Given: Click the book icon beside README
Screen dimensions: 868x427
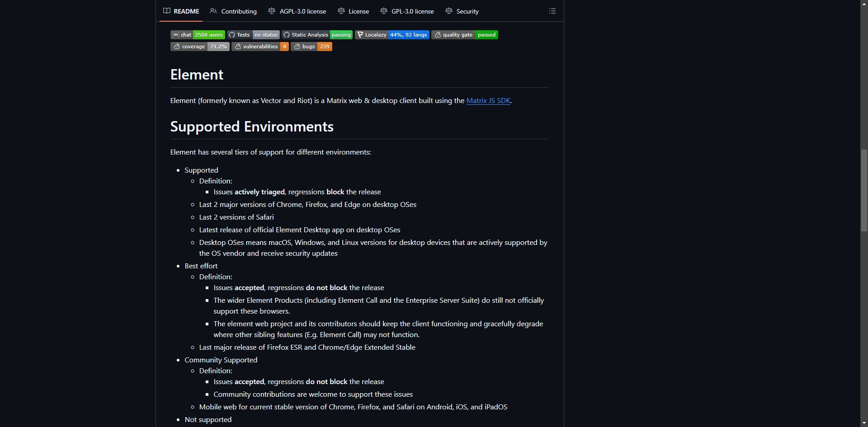Looking at the screenshot, I should [x=167, y=11].
